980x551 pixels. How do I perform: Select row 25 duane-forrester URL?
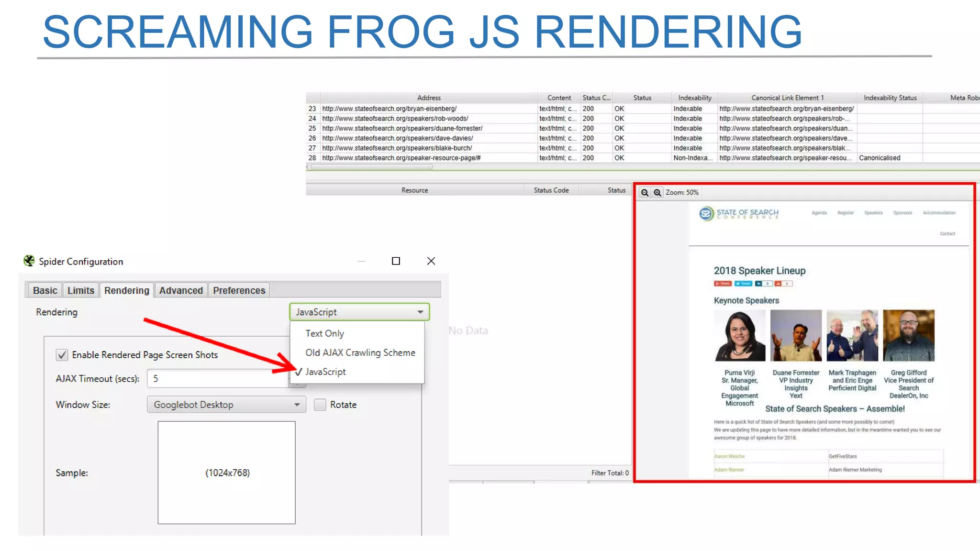[402, 128]
